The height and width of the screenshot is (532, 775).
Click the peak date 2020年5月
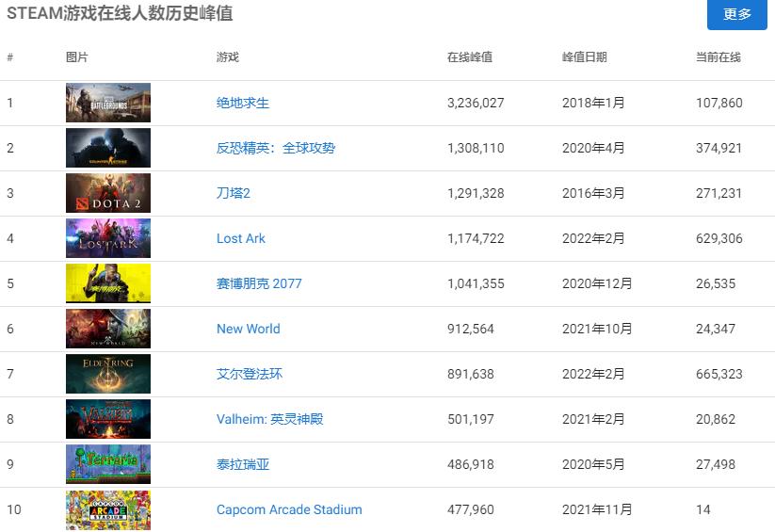click(x=593, y=464)
